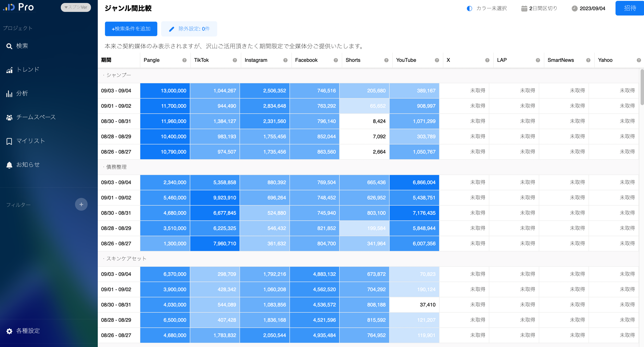Screen dimensions: 644x347
Task: Open お知らせ bell notification icon
Action: click(9, 165)
